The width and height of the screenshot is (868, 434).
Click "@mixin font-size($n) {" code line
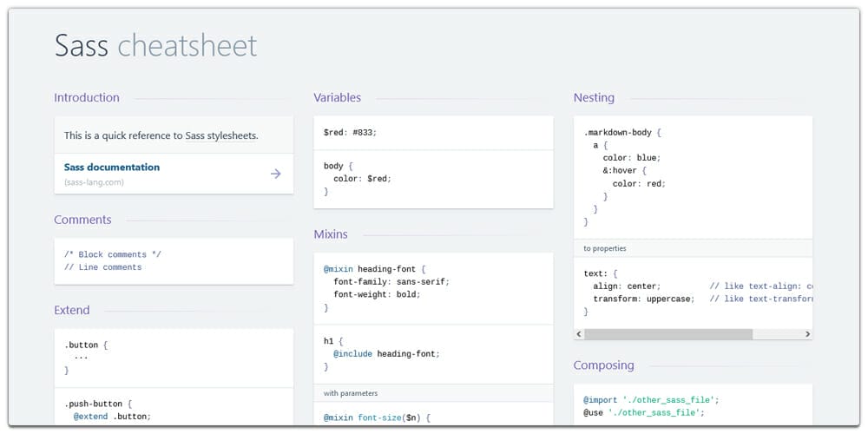[x=377, y=418]
